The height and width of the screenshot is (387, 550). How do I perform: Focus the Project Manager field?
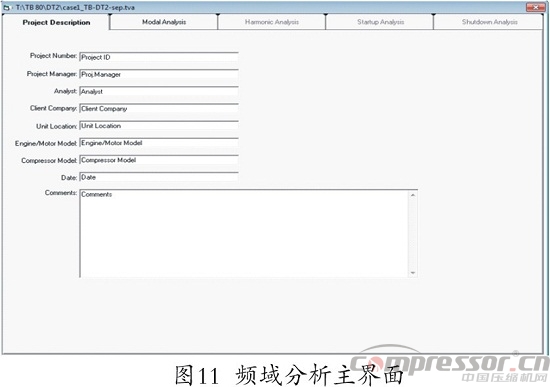click(x=159, y=74)
